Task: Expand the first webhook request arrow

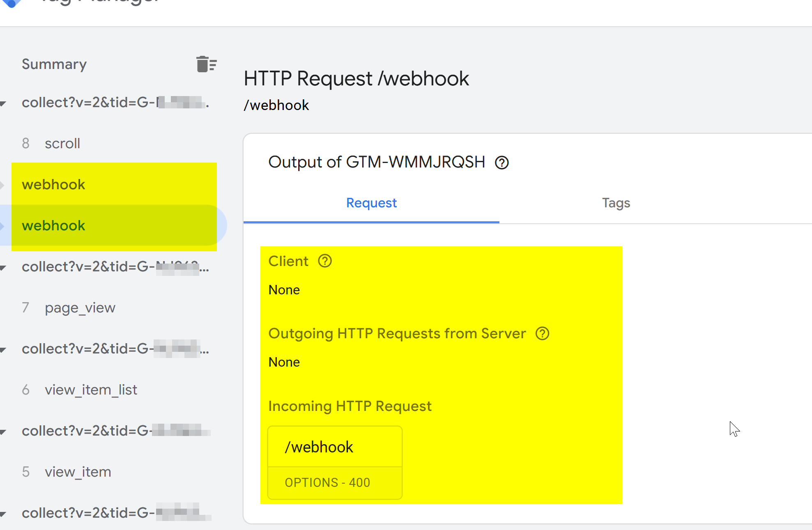Action: tap(2, 185)
